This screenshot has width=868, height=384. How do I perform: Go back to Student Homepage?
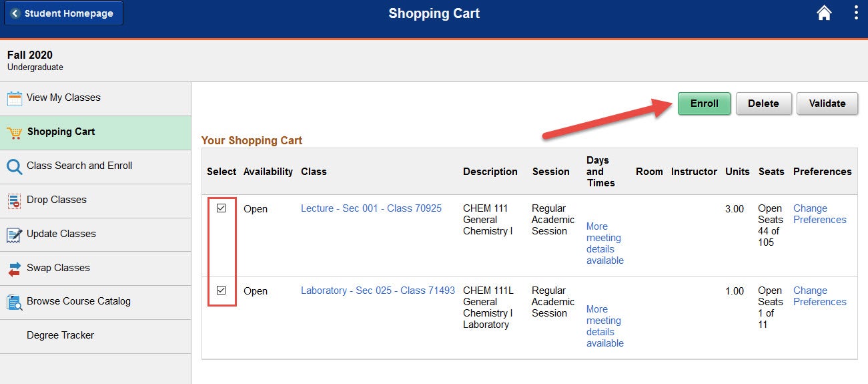63,13
